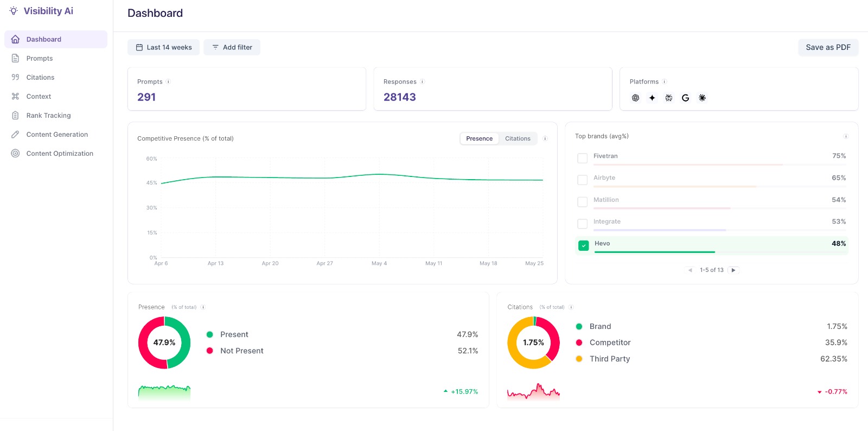Click the Google G platform icon
The width and height of the screenshot is (868, 431).
pyautogui.click(x=686, y=98)
